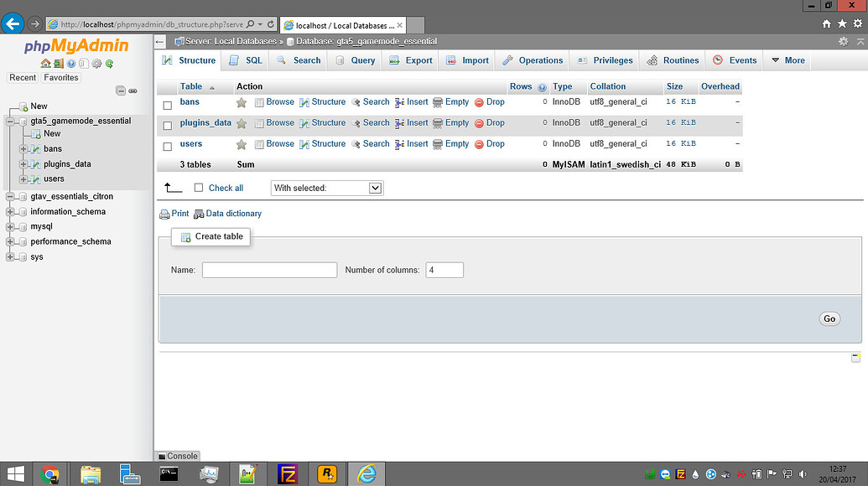Open the With selected dropdown

[x=326, y=188]
